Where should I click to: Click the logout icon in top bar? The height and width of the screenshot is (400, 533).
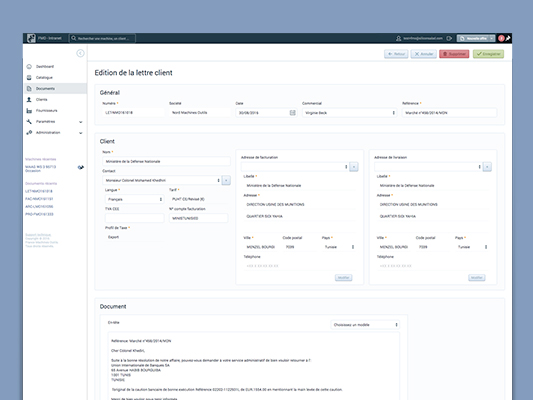point(449,38)
